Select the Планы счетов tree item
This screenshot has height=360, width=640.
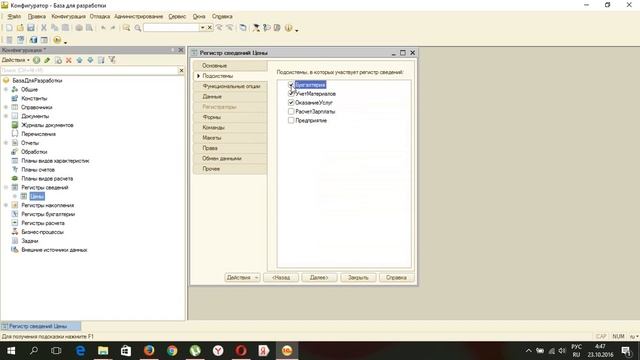(x=38, y=169)
